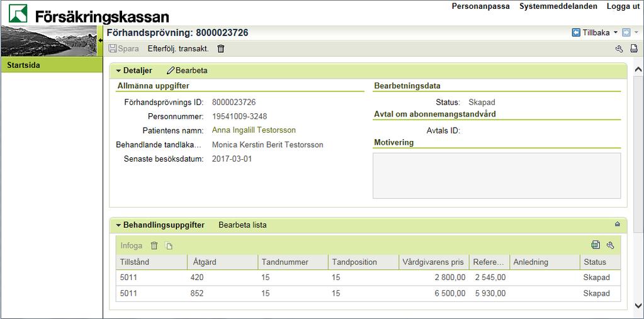Open patient link Anna Ingalill Testorsson
Image resolution: width=644 pixels, height=319 pixels.
click(254, 130)
